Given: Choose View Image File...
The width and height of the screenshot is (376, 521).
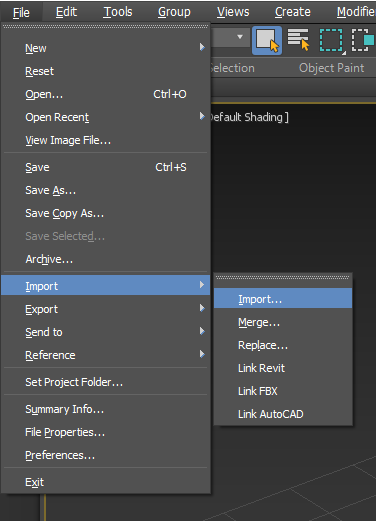Looking at the screenshot, I should [x=106, y=140].
